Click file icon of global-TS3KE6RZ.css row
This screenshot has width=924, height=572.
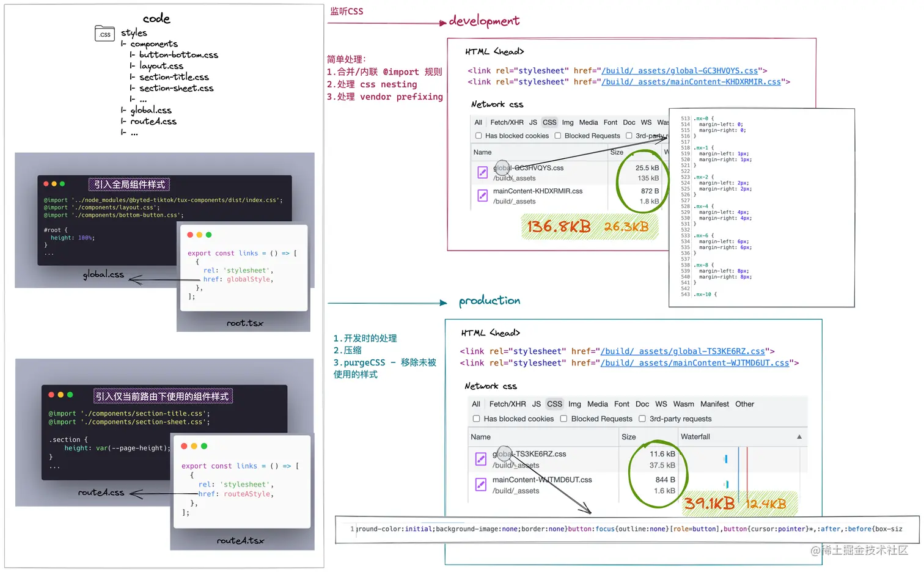480,459
